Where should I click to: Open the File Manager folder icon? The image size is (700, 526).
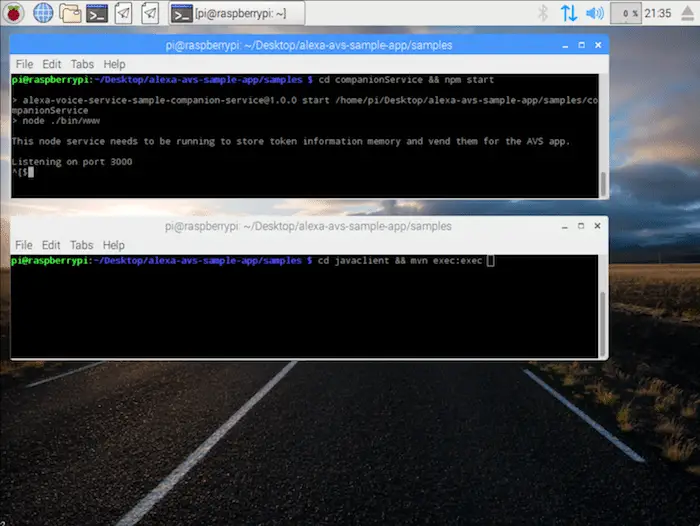[x=70, y=13]
